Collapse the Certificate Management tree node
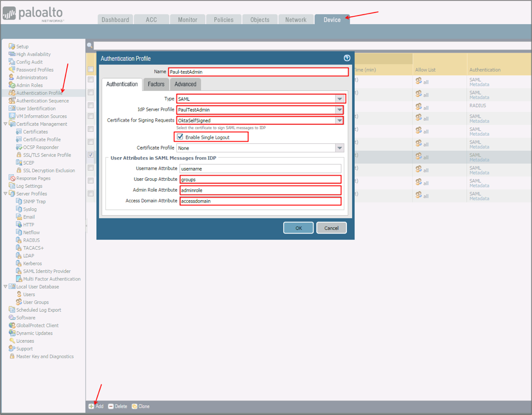Screen dimensions: 532x415 coord(5,124)
